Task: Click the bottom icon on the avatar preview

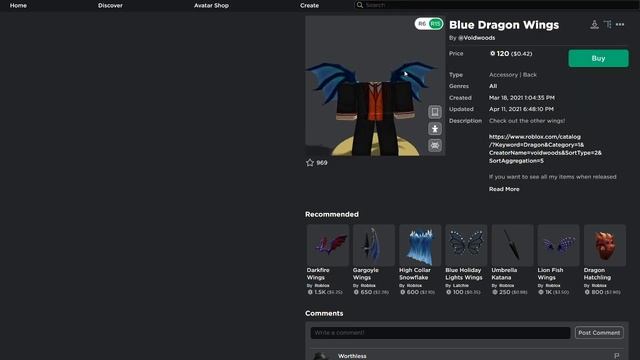Action: point(435,145)
